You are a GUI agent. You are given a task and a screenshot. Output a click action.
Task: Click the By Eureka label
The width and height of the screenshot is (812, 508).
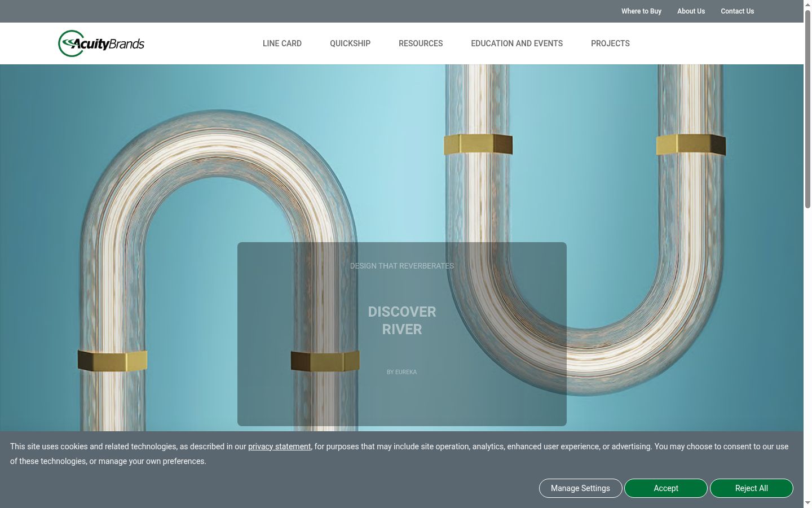pyautogui.click(x=402, y=372)
